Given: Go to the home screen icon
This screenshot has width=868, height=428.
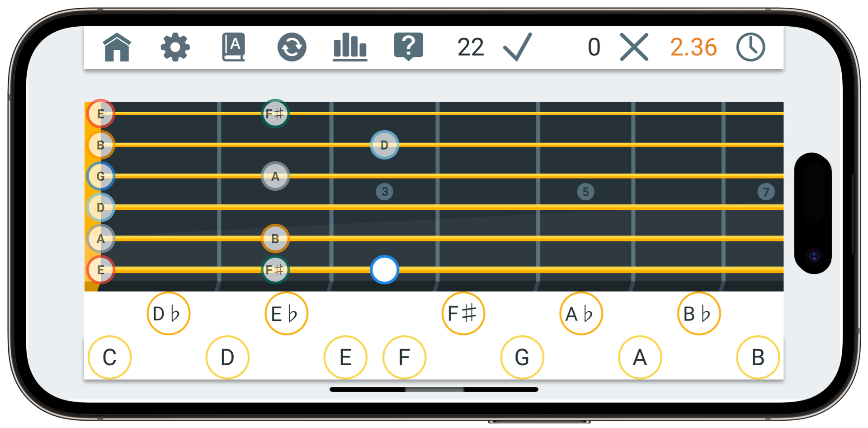Looking at the screenshot, I should [117, 47].
